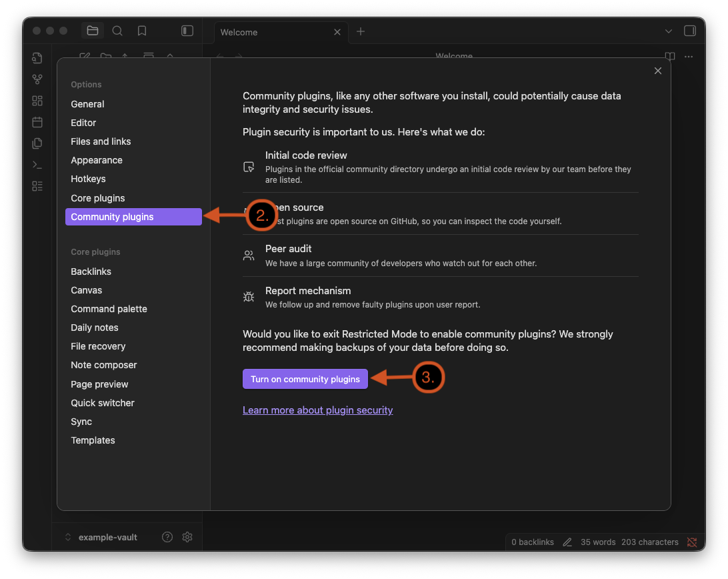This screenshot has height=579, width=728.
Task: Collapse the left sidebar toggle icon
Action: coord(187,31)
